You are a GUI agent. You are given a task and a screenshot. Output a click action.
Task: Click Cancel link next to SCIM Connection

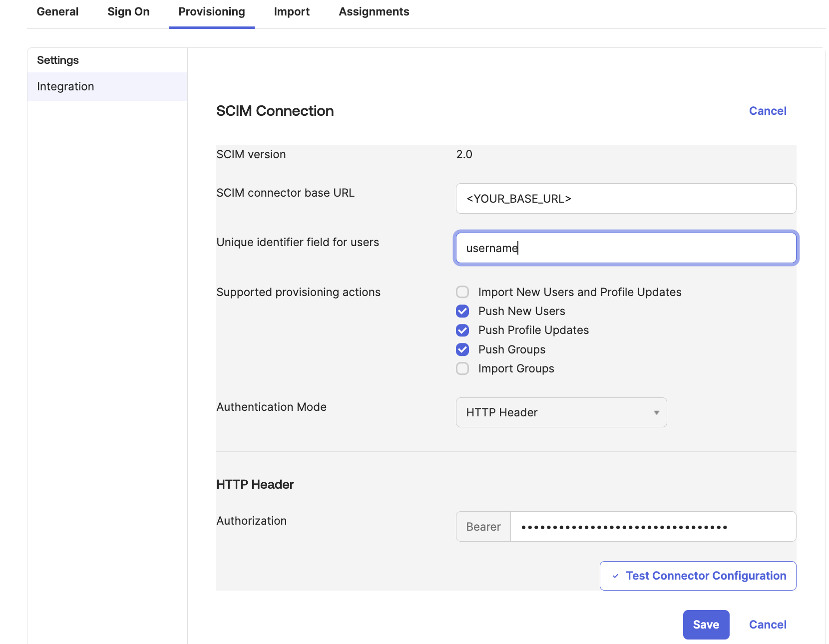click(767, 111)
